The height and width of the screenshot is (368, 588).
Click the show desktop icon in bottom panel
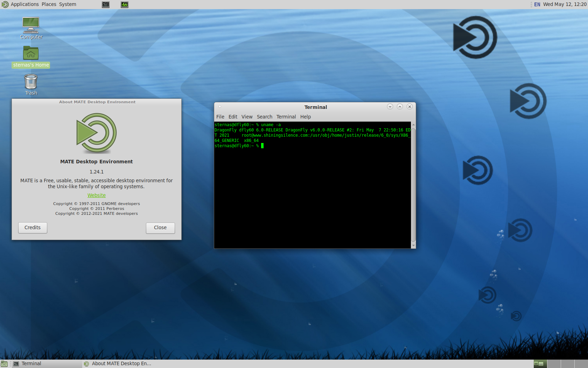[x=4, y=364]
